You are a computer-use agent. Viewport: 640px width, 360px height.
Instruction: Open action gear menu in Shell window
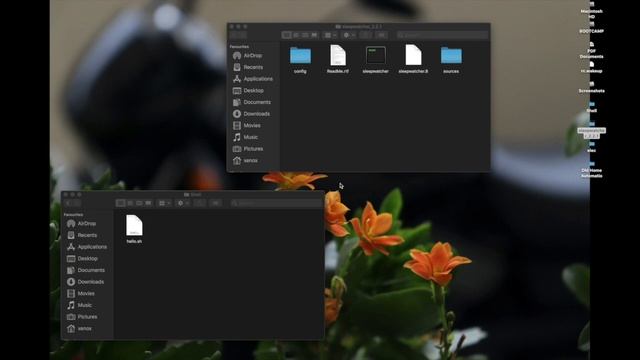click(183, 203)
